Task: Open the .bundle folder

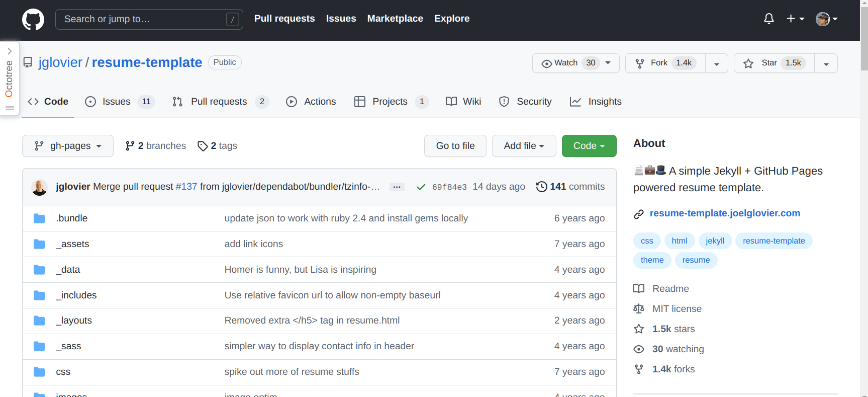Action: [72, 218]
